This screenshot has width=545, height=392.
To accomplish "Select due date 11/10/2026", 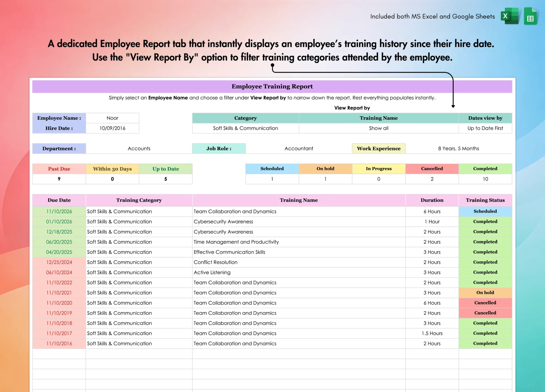I will (x=59, y=212).
